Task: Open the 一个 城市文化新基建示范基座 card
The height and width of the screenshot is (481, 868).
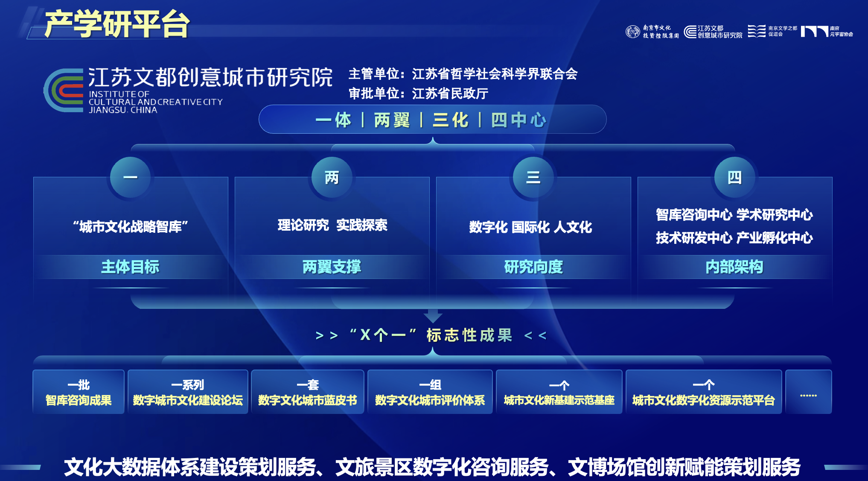Action: pos(559,392)
